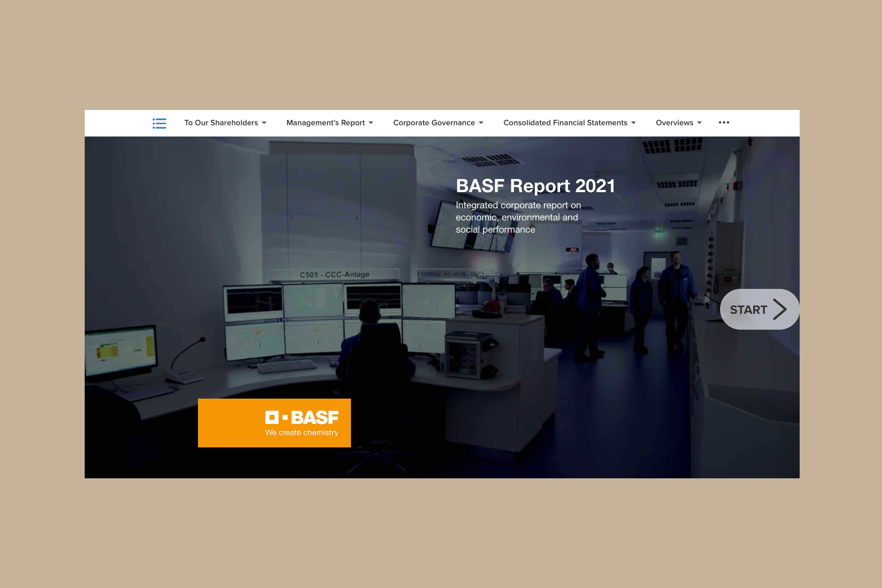Click the BASF Report 2021 heading

coord(535,186)
